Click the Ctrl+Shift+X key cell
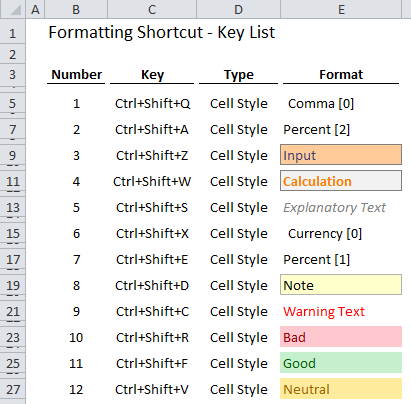The height and width of the screenshot is (404, 411). click(152, 233)
